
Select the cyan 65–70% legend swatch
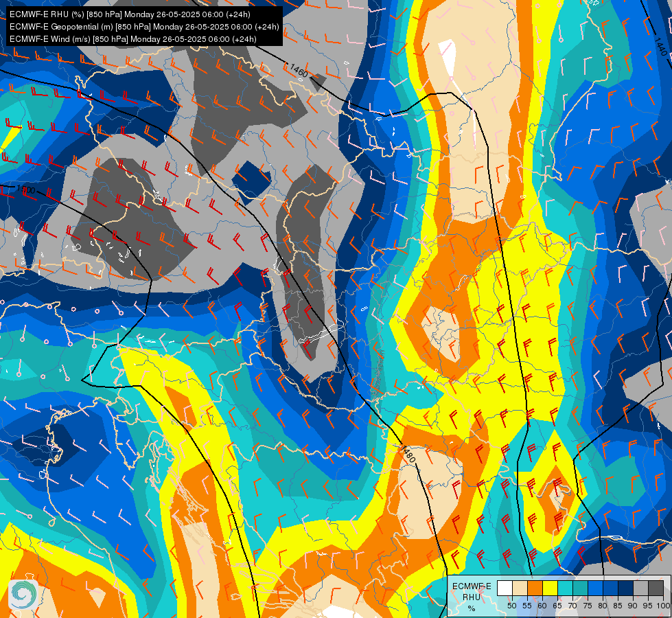point(566,588)
